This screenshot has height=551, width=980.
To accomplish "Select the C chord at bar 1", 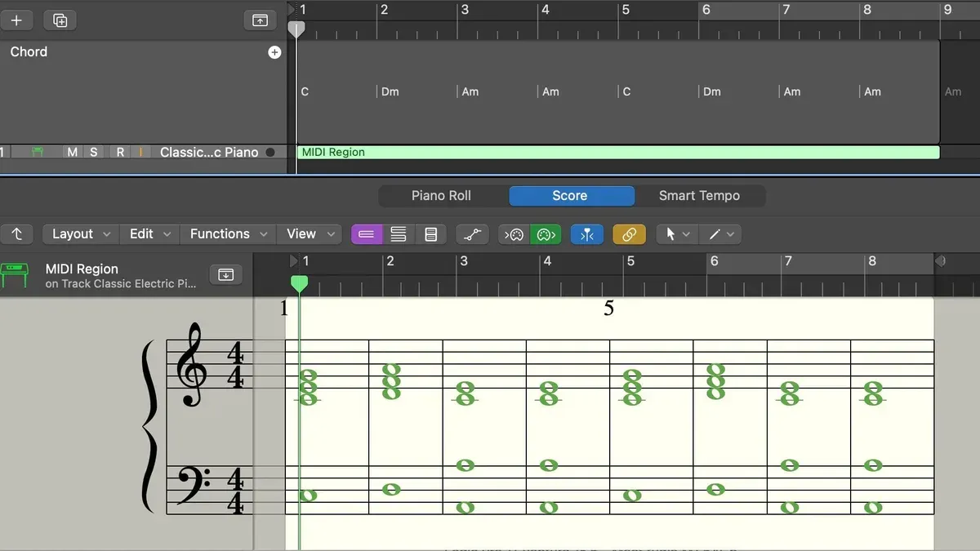I will (305, 91).
